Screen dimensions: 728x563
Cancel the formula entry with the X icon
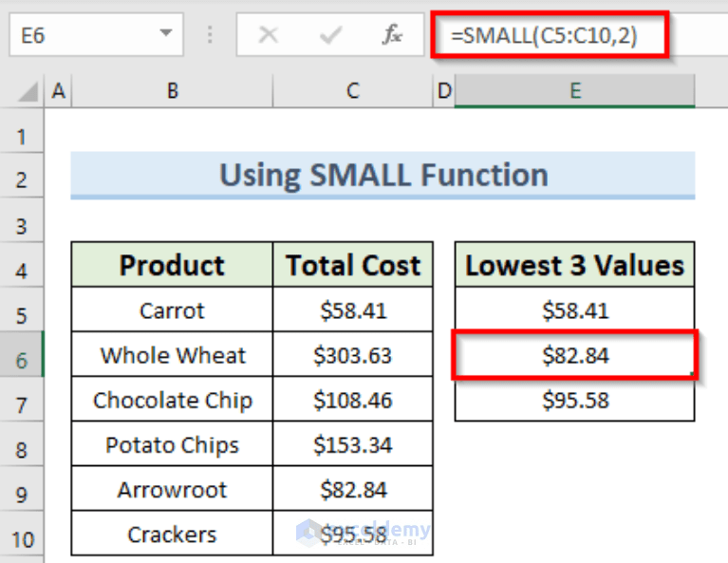pyautogui.click(x=269, y=35)
